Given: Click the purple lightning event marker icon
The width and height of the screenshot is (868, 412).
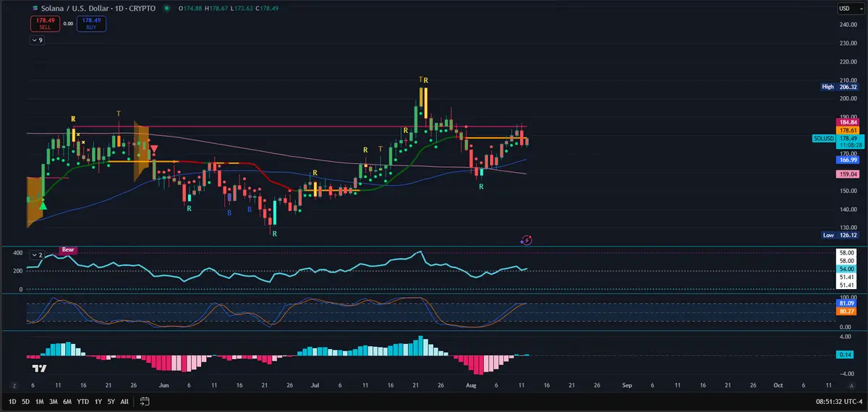Looking at the screenshot, I should point(527,239).
